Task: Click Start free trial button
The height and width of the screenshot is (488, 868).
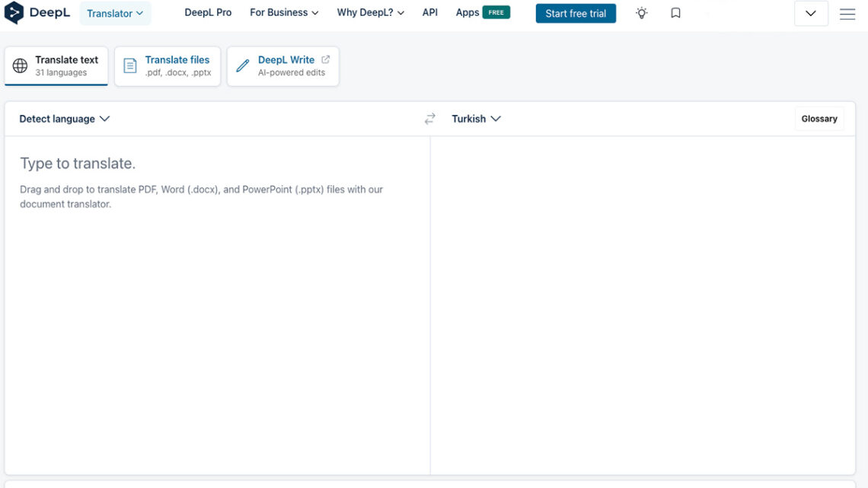Action: tap(576, 13)
